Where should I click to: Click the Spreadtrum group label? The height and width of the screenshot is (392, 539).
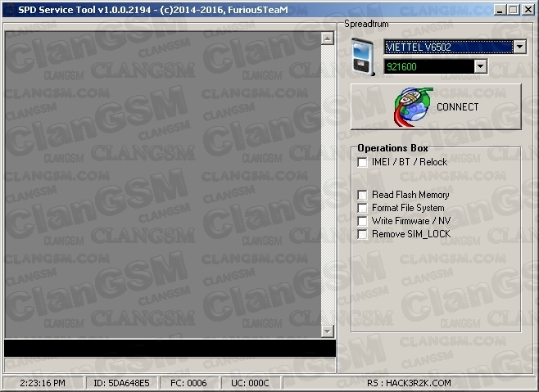[x=366, y=24]
